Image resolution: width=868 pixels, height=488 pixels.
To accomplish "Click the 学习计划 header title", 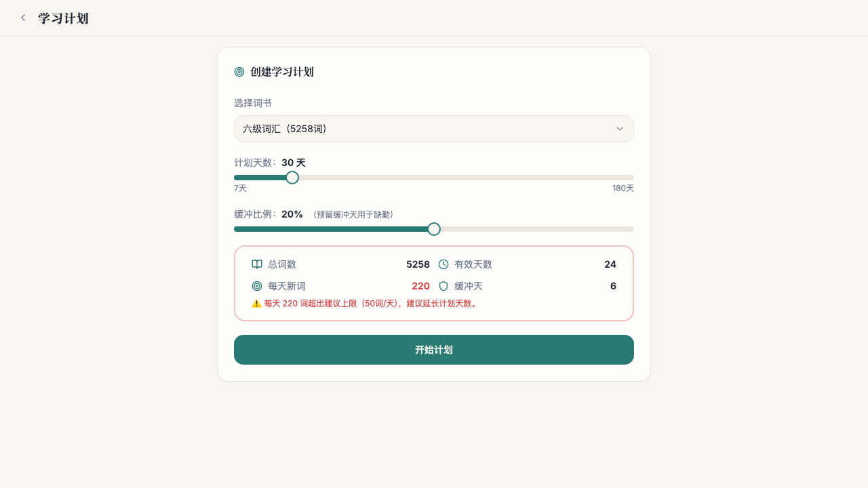I will [63, 18].
